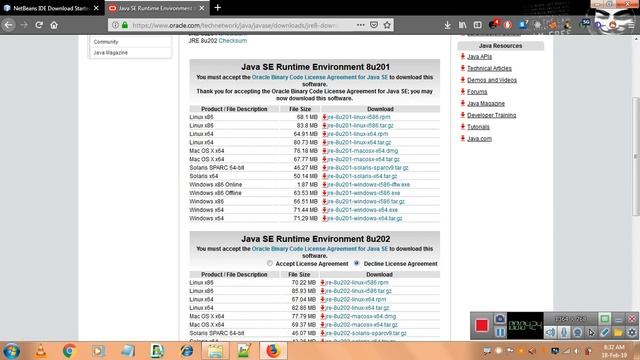Toggle recorder microphone capture
The height and width of the screenshot is (360, 640).
pyautogui.click(x=564, y=332)
